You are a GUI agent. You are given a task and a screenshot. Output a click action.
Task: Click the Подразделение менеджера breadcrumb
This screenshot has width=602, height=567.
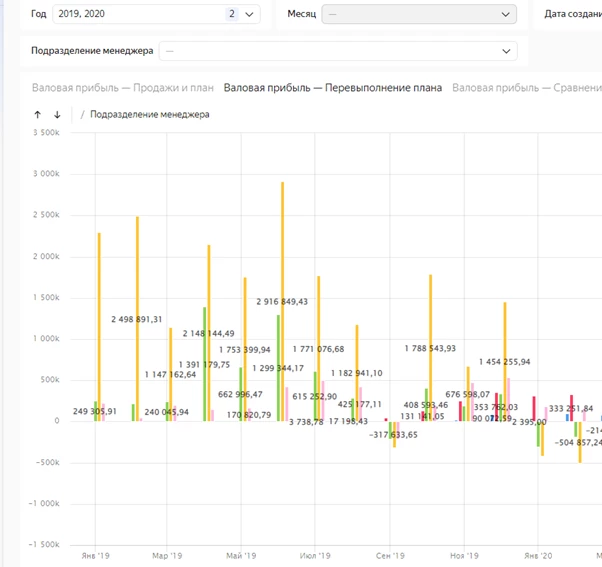pyautogui.click(x=150, y=114)
